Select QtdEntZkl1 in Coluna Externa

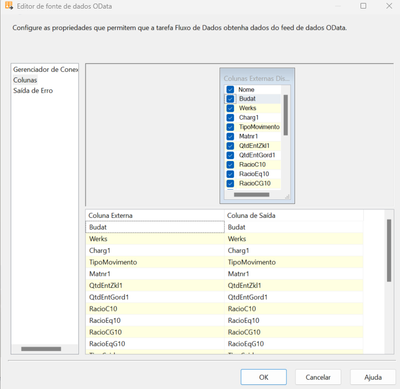(x=155, y=285)
